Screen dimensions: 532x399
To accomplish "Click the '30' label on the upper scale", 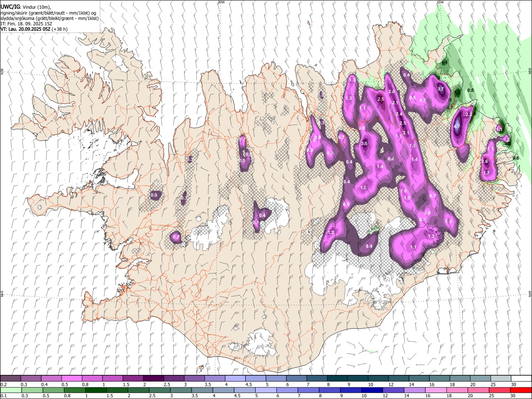I will [x=514, y=384].
